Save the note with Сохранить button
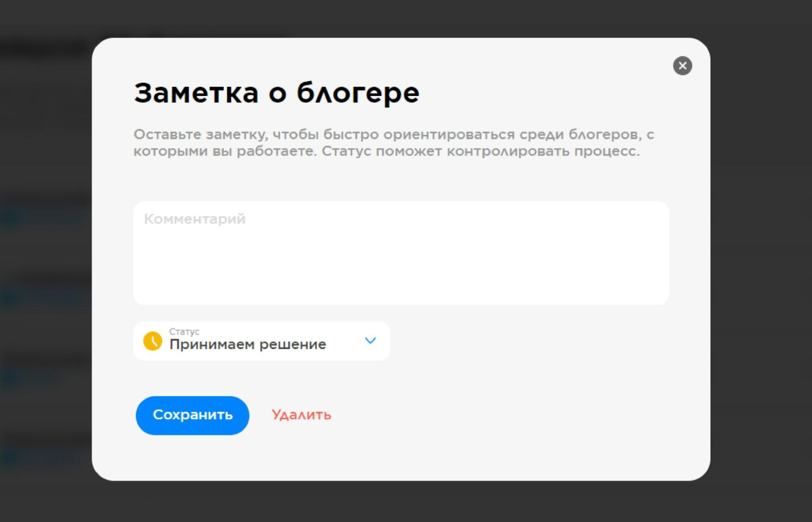The width and height of the screenshot is (812, 522). click(x=192, y=415)
